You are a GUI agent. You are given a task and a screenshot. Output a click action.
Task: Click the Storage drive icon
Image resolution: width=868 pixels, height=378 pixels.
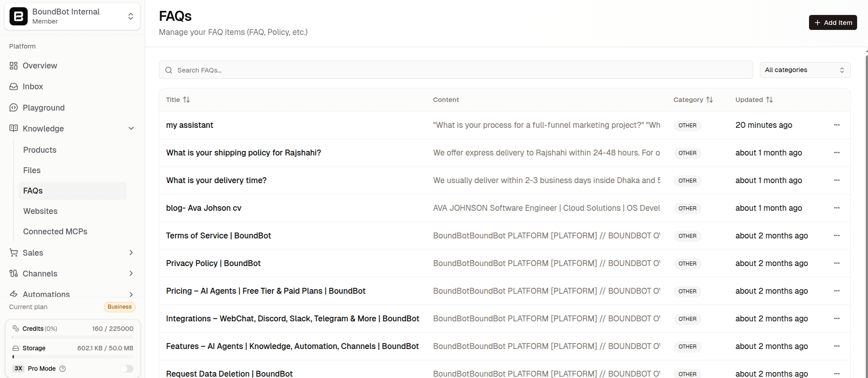click(15, 348)
